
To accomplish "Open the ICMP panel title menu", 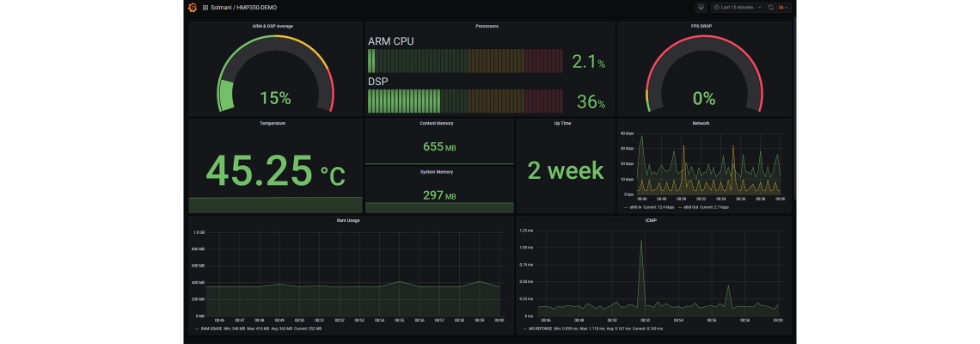I will [652, 220].
